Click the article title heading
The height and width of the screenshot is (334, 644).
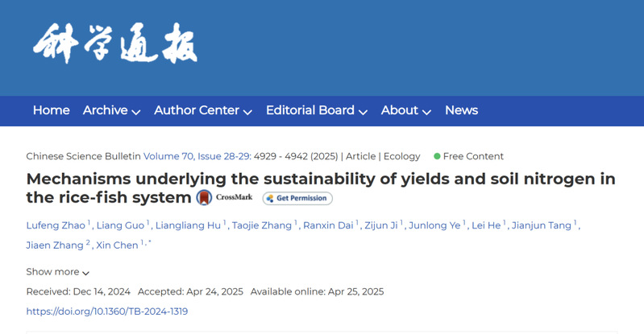(x=321, y=179)
